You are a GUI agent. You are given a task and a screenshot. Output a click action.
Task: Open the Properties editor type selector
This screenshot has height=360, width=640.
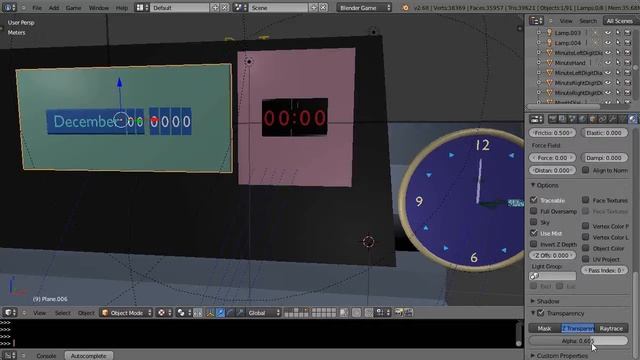click(x=536, y=119)
